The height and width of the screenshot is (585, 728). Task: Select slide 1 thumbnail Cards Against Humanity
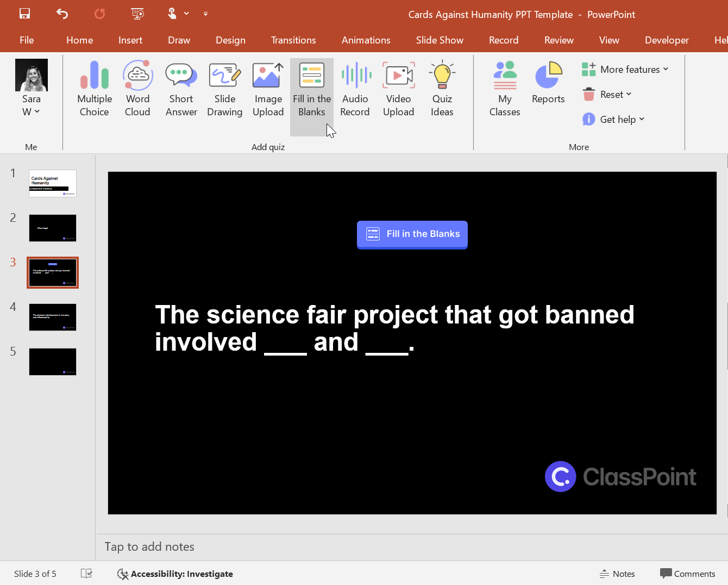point(53,183)
